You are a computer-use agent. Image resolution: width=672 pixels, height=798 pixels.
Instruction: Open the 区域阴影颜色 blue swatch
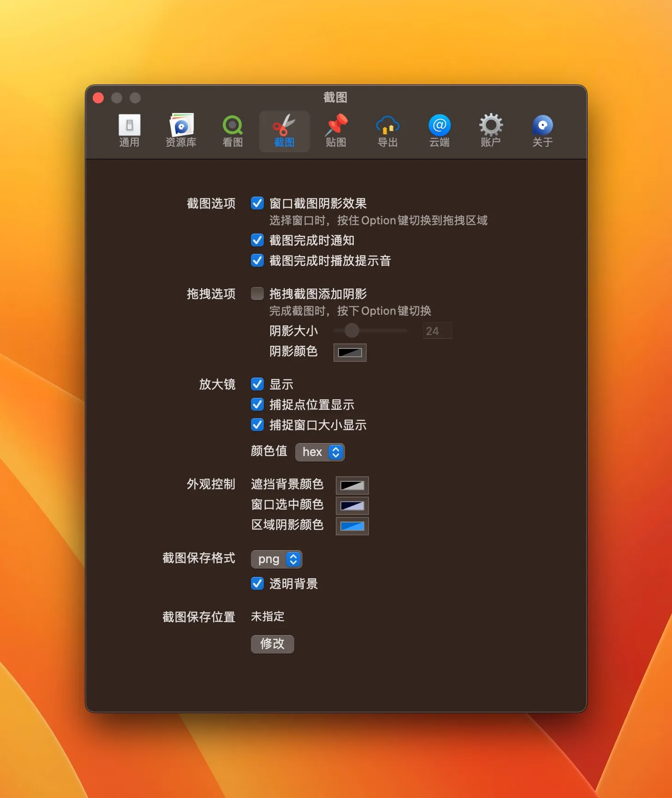pos(352,526)
